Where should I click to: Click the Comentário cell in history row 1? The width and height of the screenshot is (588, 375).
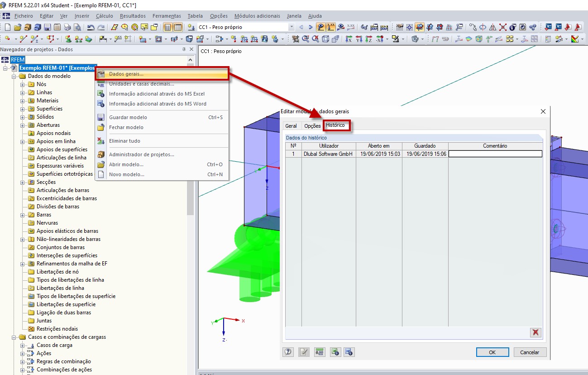(x=495, y=154)
